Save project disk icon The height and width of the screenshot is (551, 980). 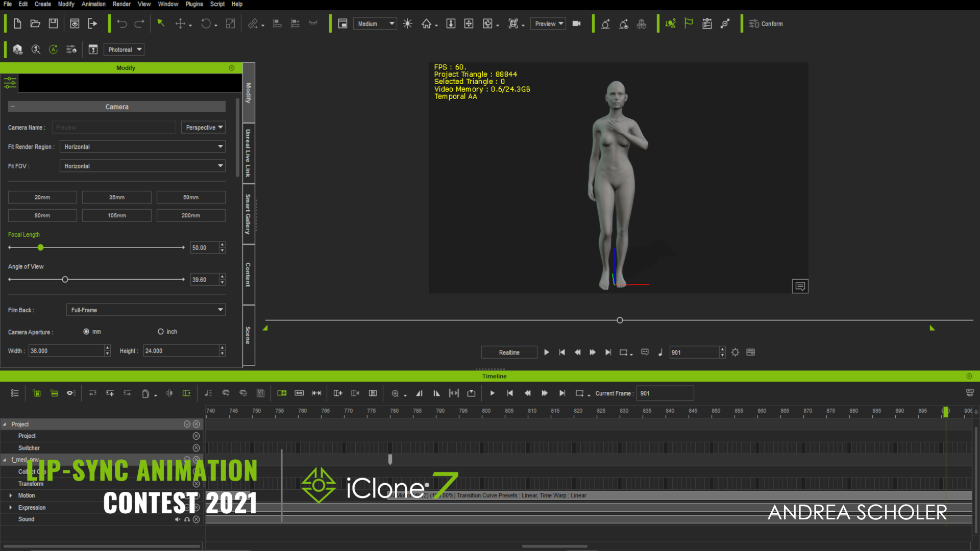point(53,23)
